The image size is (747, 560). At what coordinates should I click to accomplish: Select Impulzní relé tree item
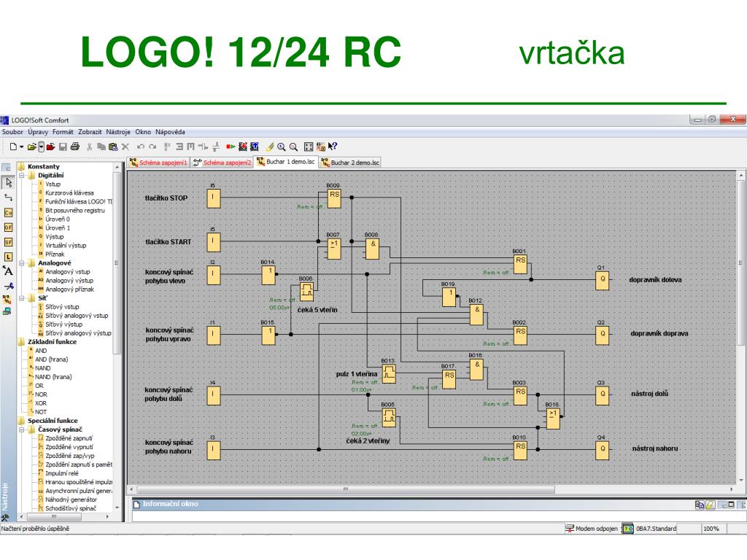pos(62,473)
